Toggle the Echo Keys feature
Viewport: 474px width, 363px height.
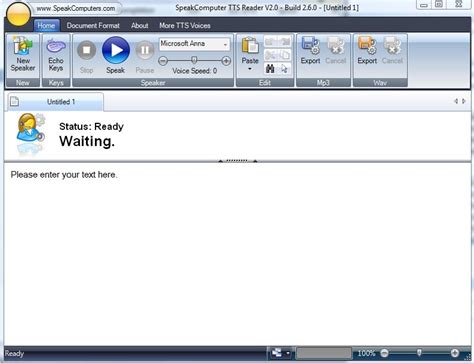pyautogui.click(x=56, y=54)
